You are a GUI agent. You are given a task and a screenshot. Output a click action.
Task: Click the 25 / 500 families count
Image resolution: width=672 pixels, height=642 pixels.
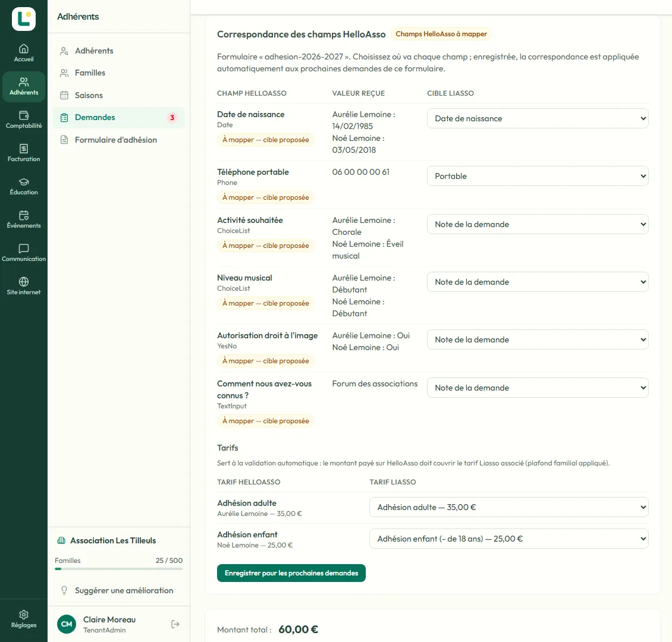169,561
